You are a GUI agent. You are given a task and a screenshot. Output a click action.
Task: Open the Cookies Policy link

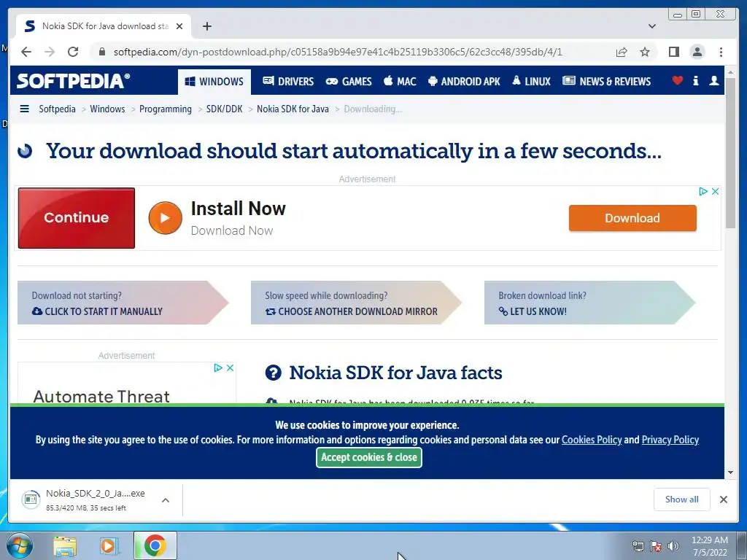coord(591,440)
